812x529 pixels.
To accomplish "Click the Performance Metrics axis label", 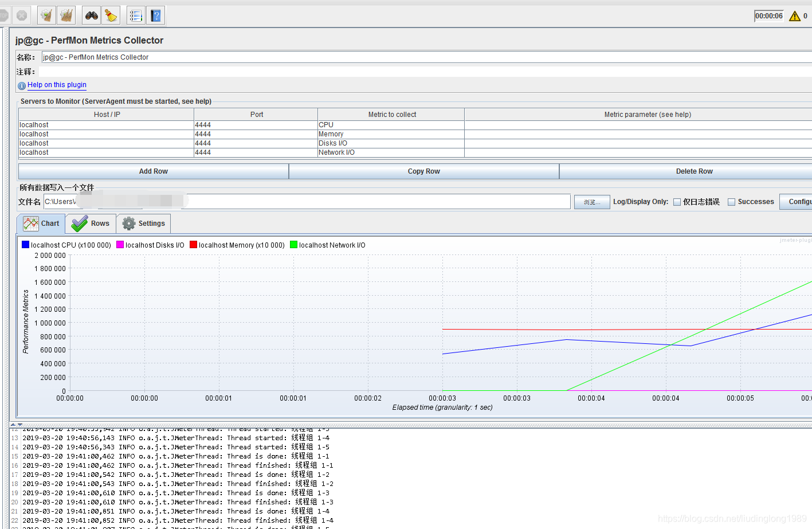I will pyautogui.click(x=25, y=322).
